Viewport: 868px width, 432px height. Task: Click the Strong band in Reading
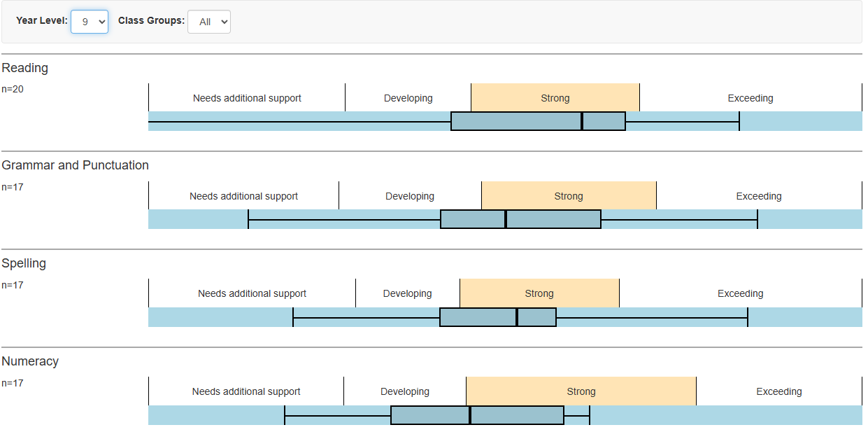(x=555, y=98)
